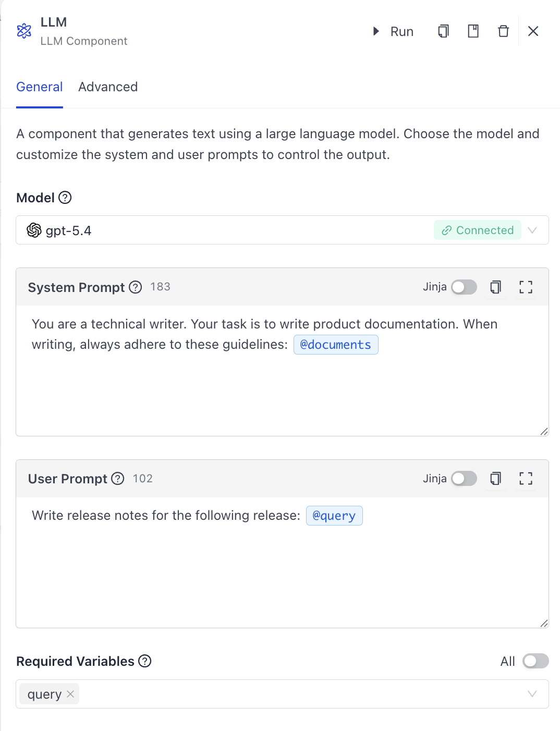Expand System Prompt to fullscreen
Screen dimensions: 560x731
coord(526,287)
